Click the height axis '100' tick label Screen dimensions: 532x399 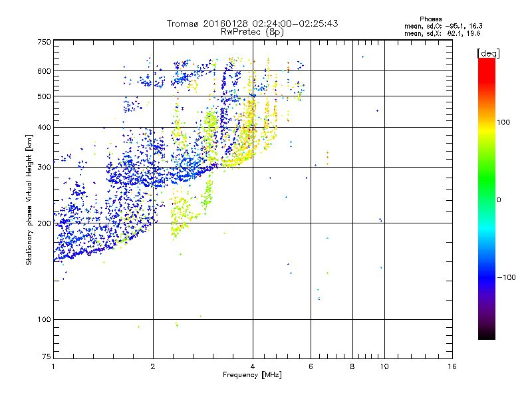(44, 320)
